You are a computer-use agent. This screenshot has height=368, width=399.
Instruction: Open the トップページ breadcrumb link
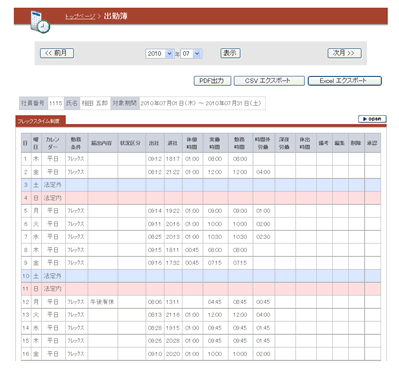pos(80,16)
